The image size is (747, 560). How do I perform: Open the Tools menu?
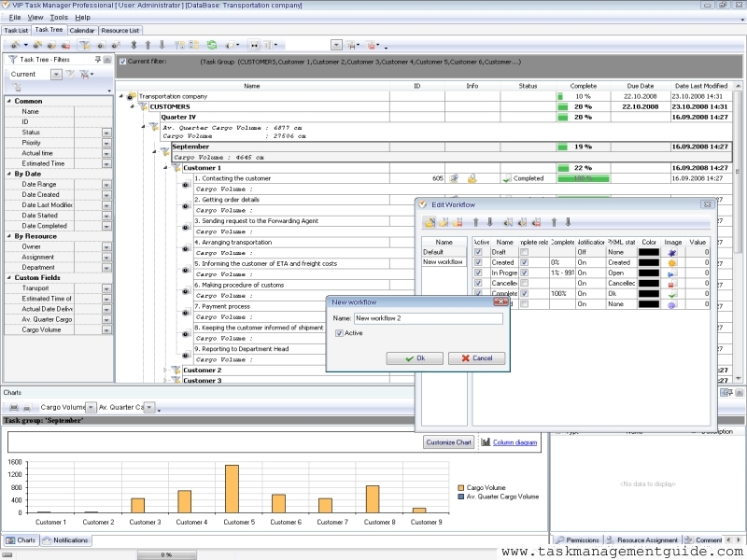59,17
